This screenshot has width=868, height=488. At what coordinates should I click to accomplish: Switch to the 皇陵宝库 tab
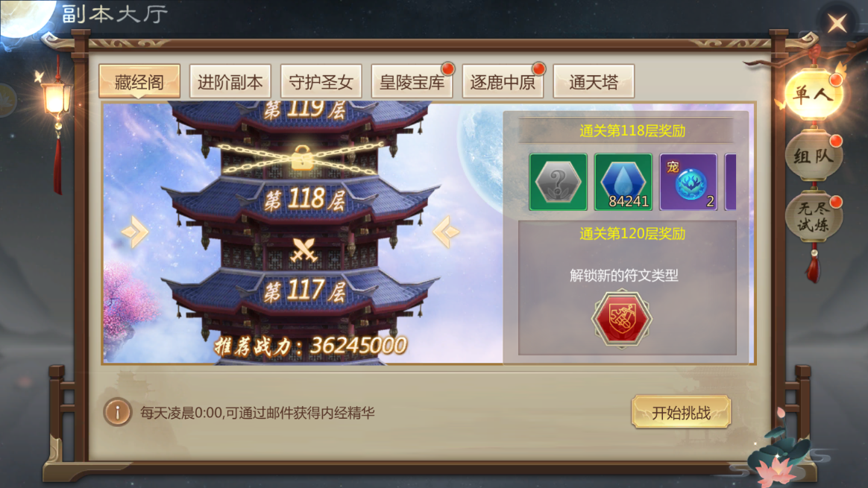tap(412, 82)
